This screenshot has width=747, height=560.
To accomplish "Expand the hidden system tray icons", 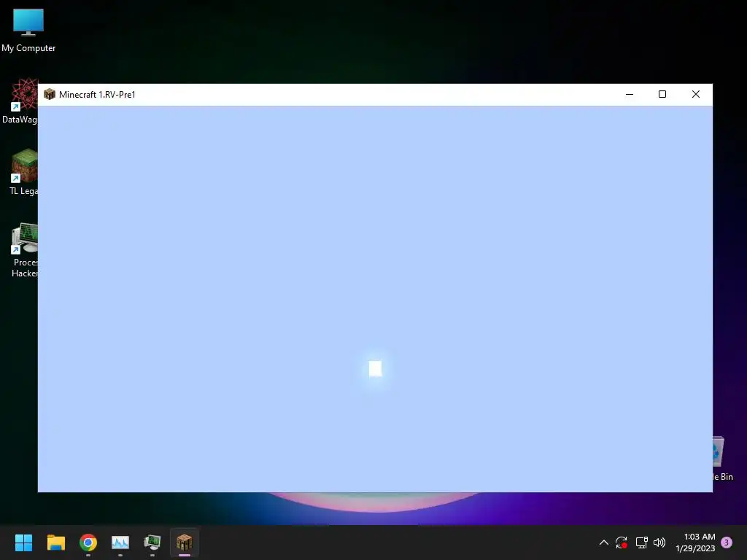I will point(603,542).
